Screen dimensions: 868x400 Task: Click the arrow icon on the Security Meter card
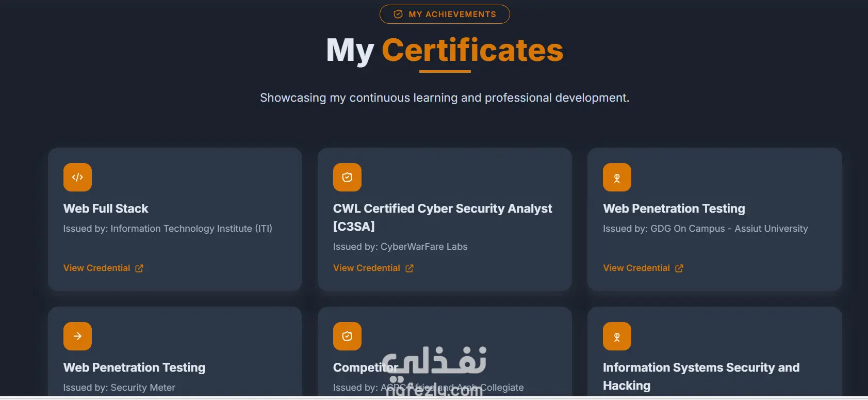77,336
